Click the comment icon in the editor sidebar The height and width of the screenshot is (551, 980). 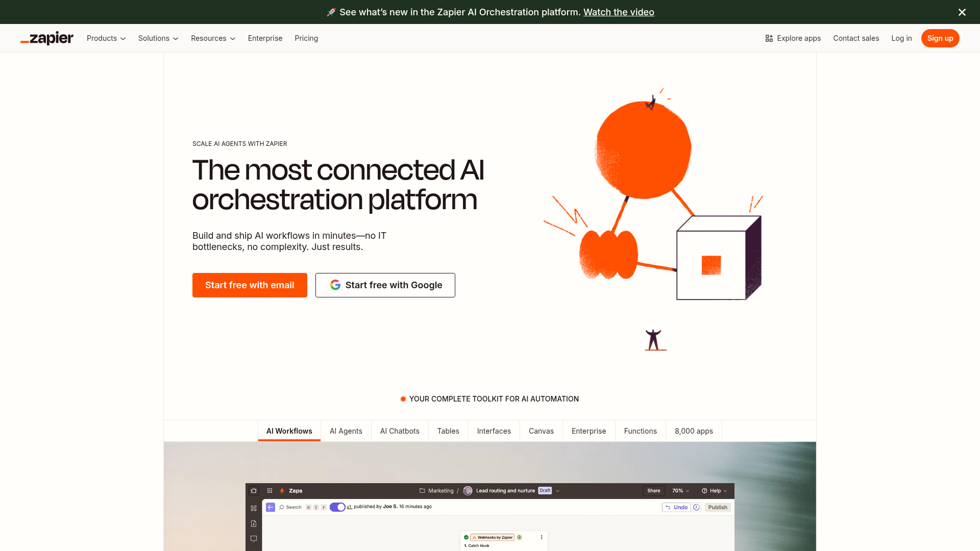tap(253, 538)
